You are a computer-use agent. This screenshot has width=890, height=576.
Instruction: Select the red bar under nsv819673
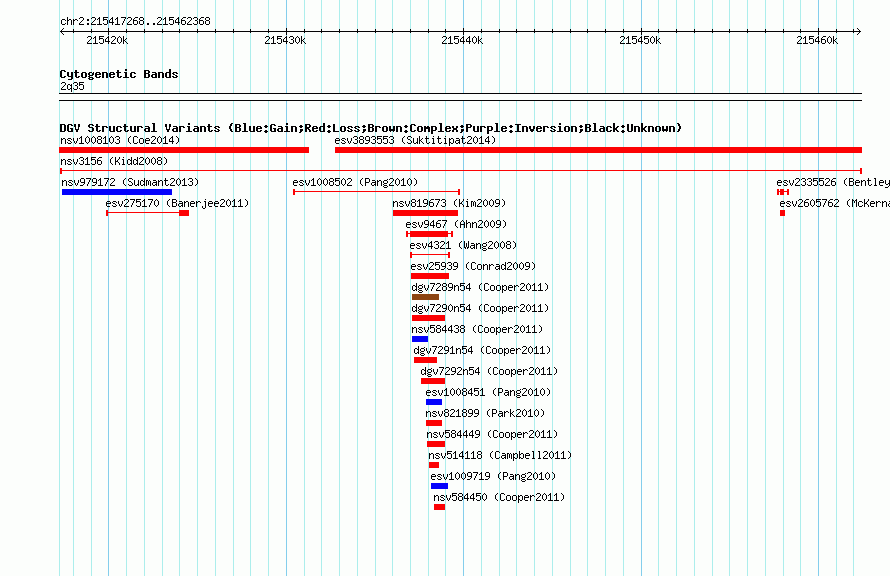point(425,213)
